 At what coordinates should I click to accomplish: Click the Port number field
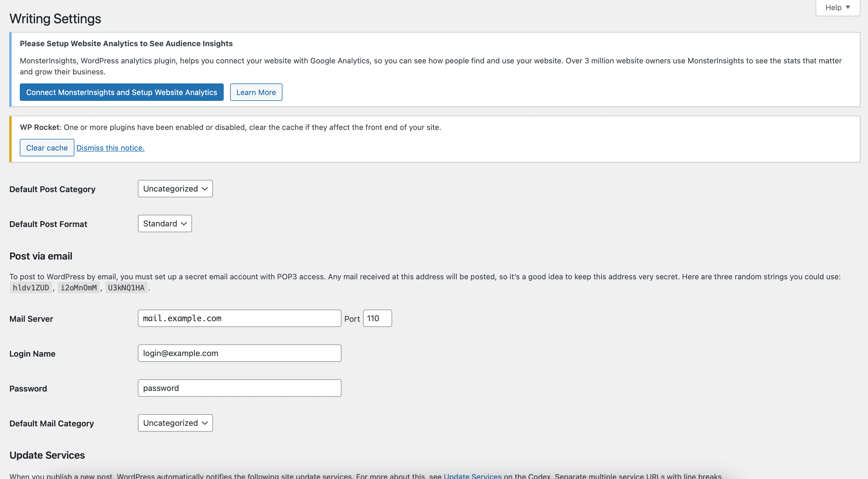pos(377,319)
